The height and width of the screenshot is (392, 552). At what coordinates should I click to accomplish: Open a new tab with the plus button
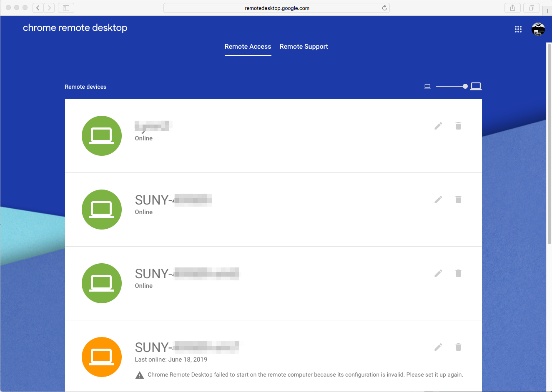click(x=547, y=10)
